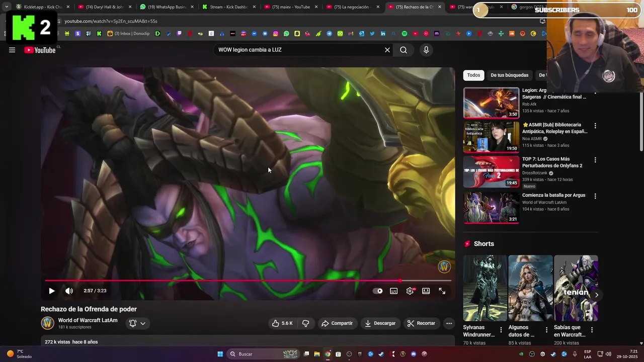Click the World of Warcraft watermark on video
Image resolution: width=644 pixels, height=362 pixels.
tap(444, 266)
